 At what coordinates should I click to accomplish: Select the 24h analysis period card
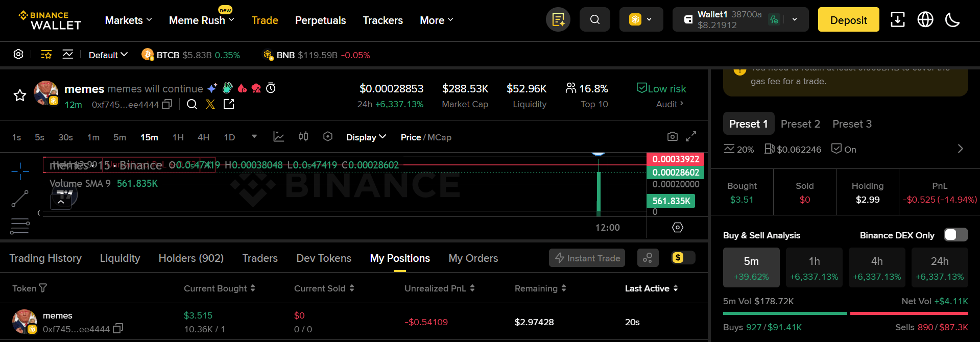click(x=940, y=267)
